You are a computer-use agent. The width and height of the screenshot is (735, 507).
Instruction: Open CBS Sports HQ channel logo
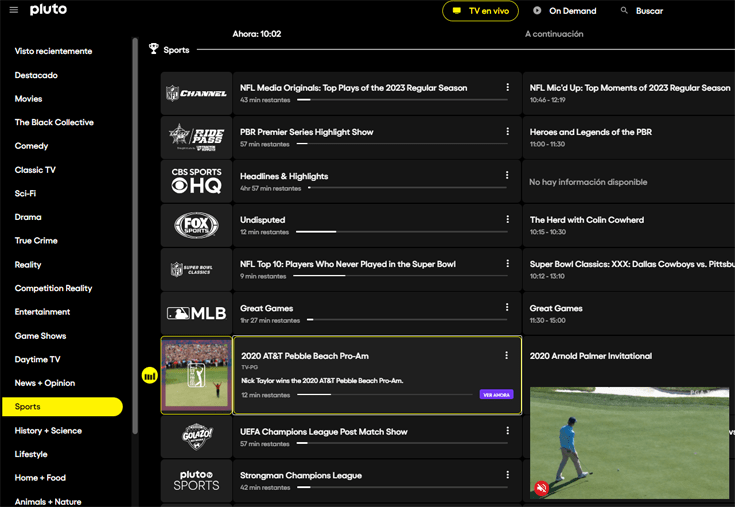[x=196, y=181]
